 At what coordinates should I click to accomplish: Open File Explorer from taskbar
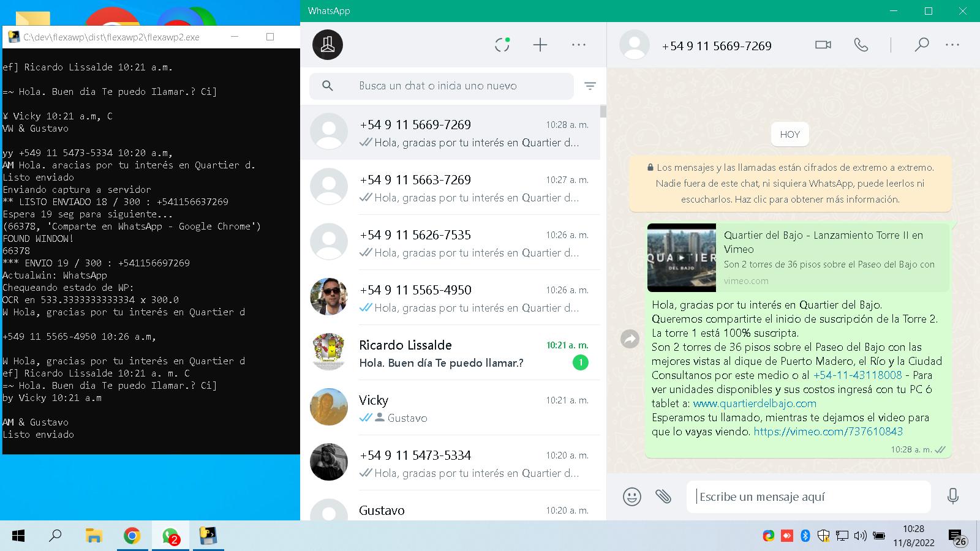pyautogui.click(x=93, y=536)
